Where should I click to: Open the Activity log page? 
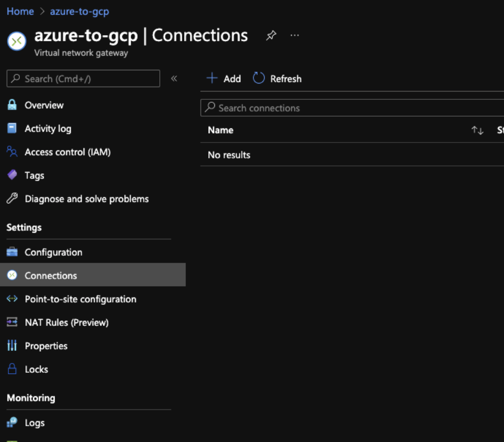point(48,129)
